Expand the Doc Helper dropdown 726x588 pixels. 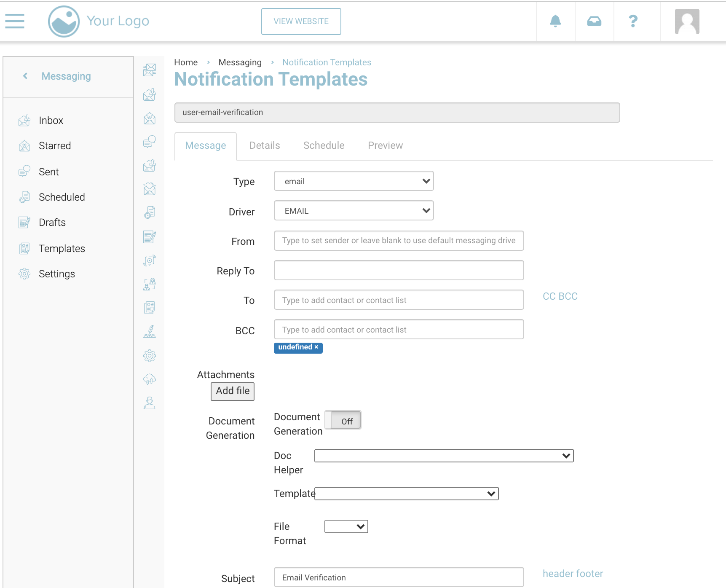coord(444,456)
